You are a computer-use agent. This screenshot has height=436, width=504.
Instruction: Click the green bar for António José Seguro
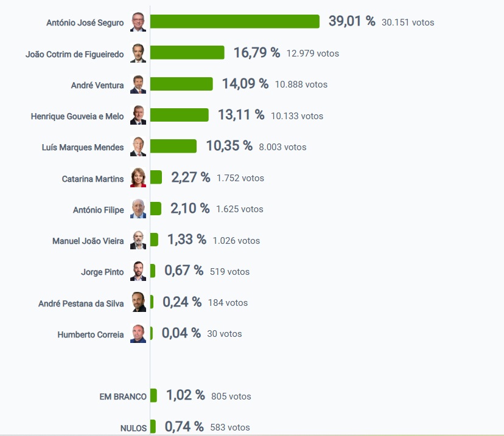(x=234, y=21)
